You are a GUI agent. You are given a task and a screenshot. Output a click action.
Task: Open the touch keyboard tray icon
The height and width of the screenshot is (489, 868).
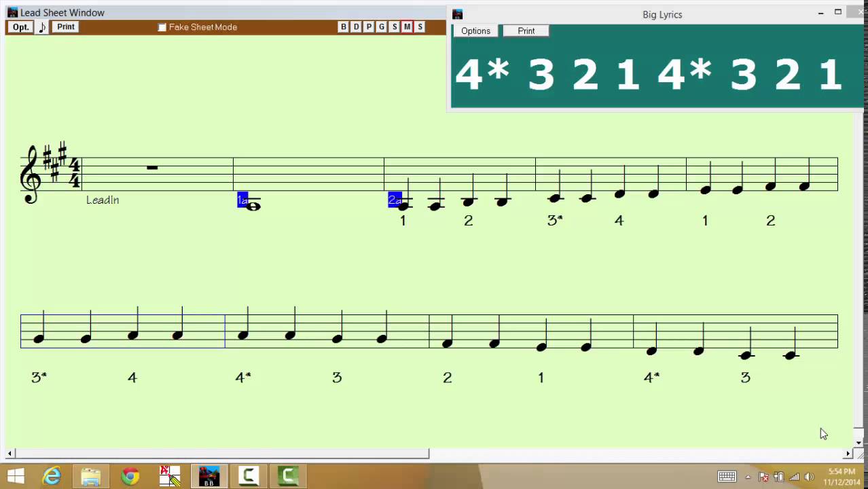[727, 476]
